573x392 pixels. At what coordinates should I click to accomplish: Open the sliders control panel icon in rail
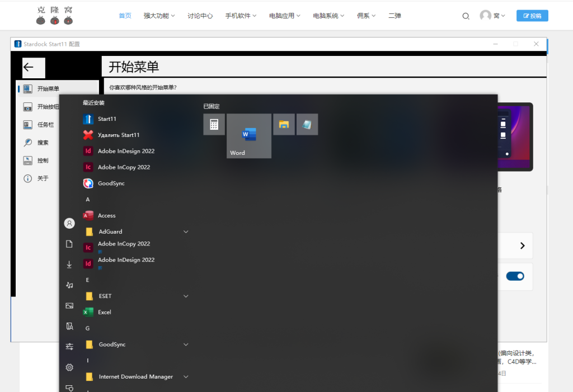pyautogui.click(x=69, y=347)
